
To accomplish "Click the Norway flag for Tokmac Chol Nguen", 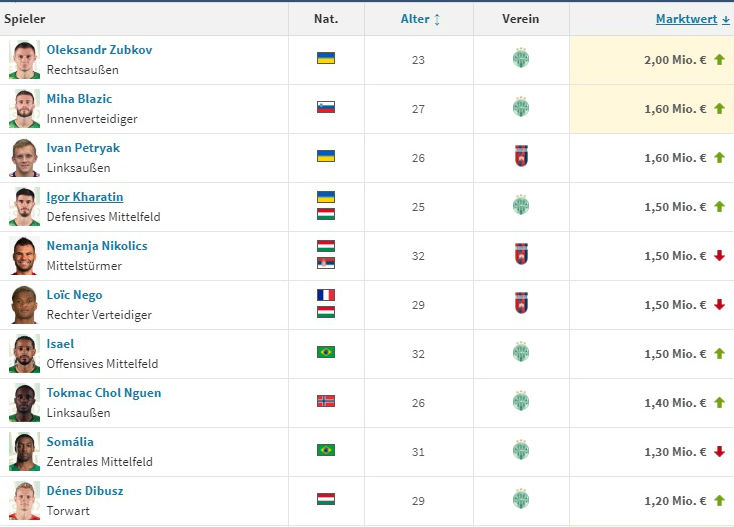I will point(326,401).
